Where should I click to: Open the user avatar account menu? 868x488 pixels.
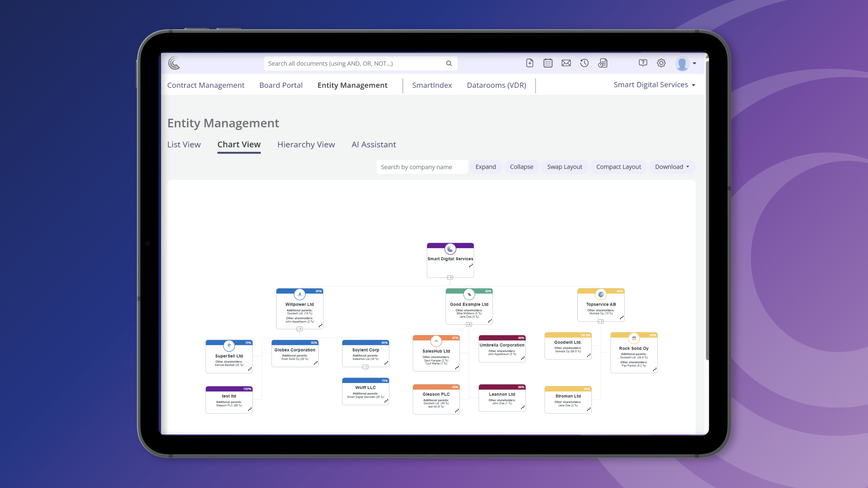[686, 63]
